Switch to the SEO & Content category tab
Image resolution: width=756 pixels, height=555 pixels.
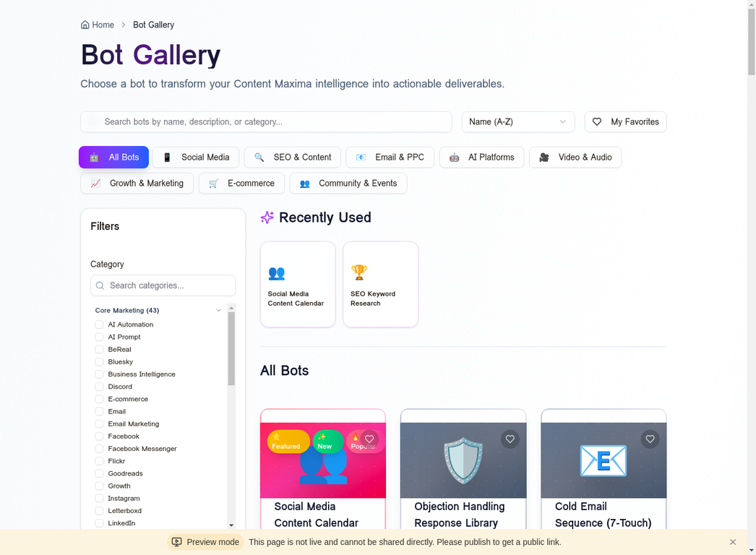(292, 157)
